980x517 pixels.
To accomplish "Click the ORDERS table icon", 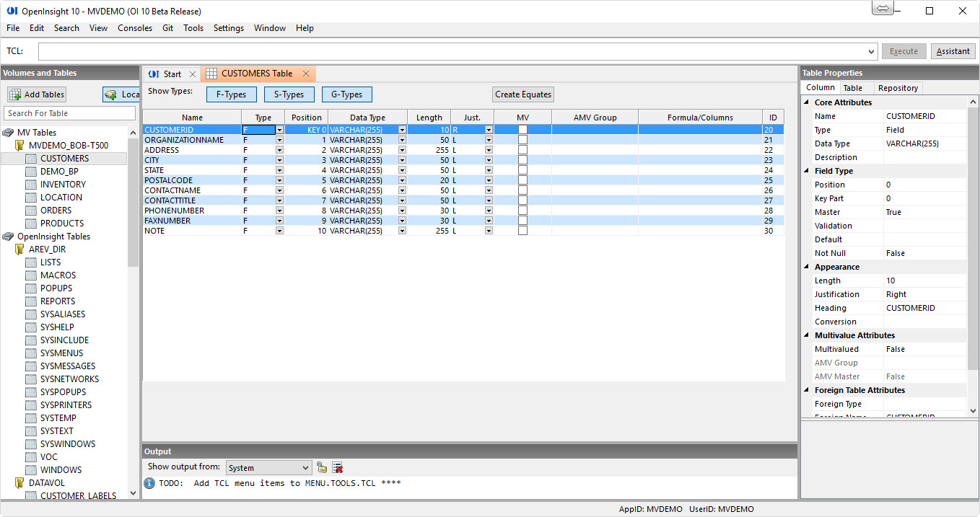I will click(31, 211).
